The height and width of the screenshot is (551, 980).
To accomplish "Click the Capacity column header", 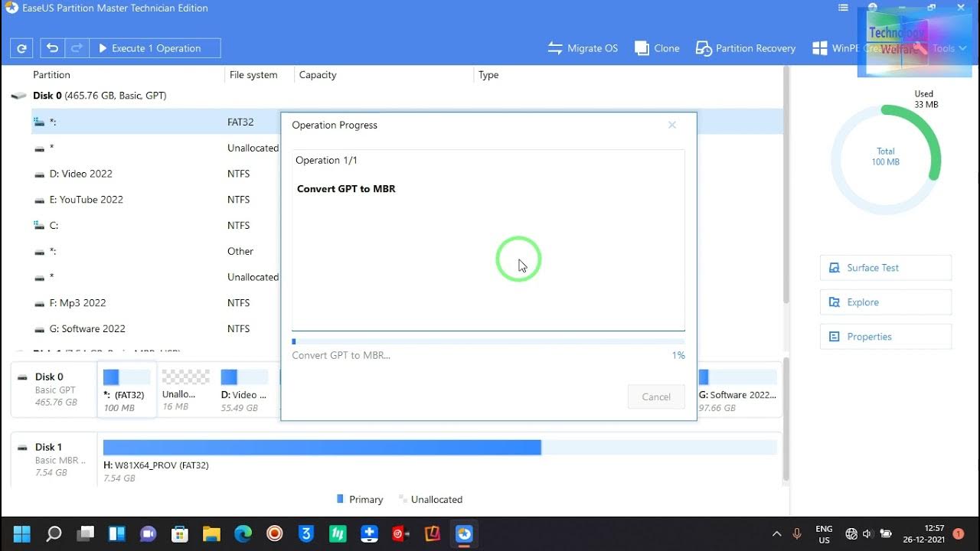I will [x=318, y=75].
